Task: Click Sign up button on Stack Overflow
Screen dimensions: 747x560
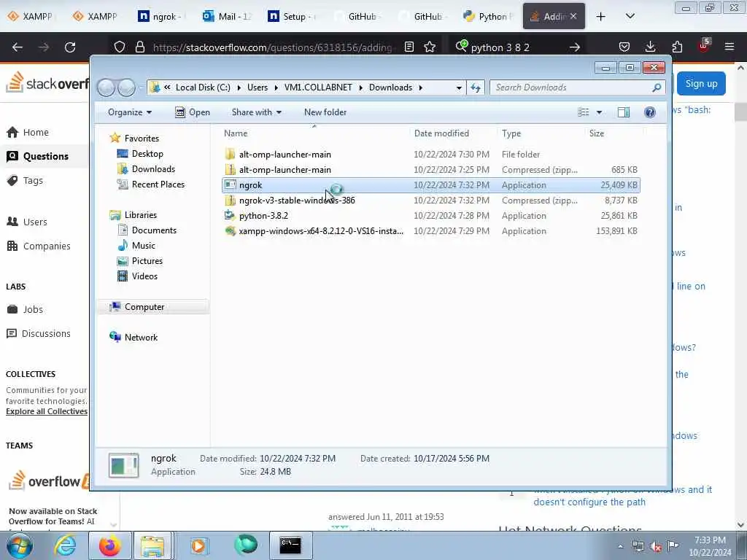Action: [701, 84]
